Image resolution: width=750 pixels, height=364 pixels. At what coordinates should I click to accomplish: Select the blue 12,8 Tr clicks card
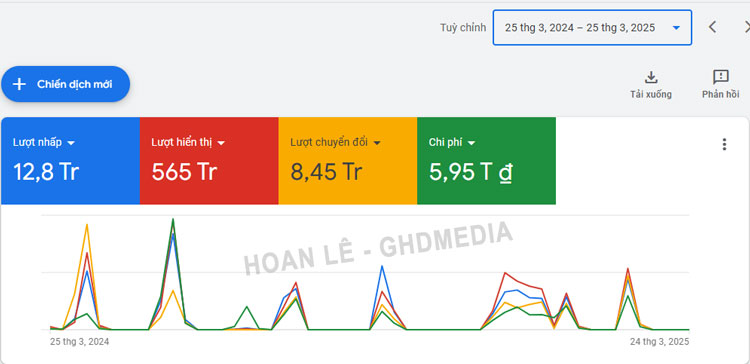point(70,161)
